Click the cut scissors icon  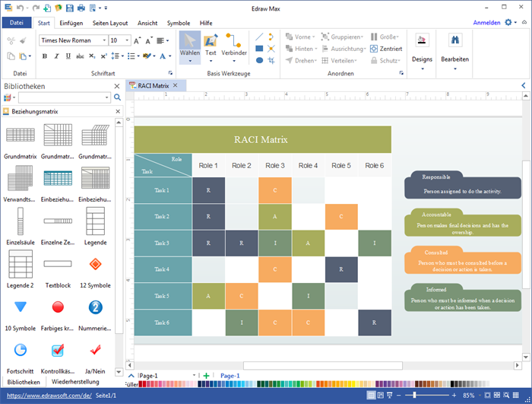(11, 41)
